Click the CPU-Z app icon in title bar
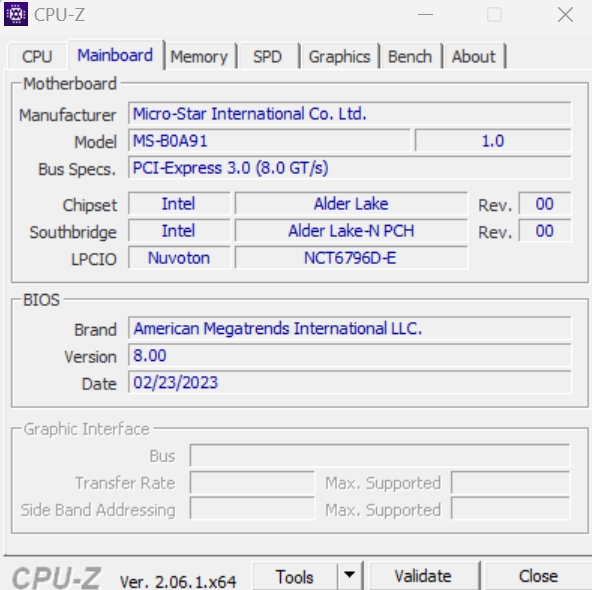Screen dimensions: 592x590 (x=16, y=14)
